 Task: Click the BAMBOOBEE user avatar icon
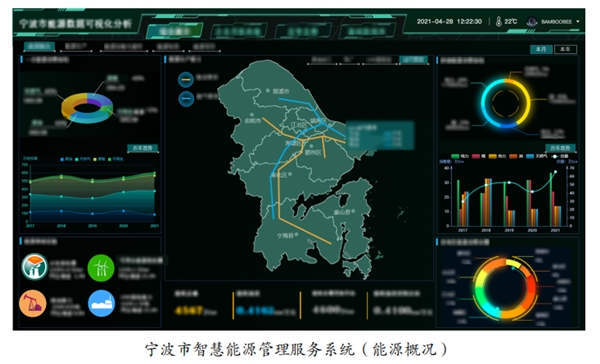point(532,22)
